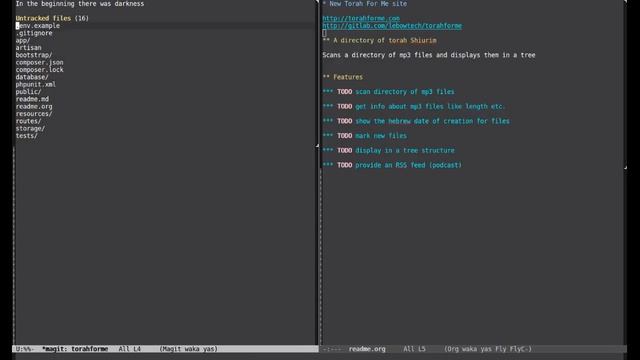The height and width of the screenshot is (360, 640).
Task: Click '(Magit waka yas)' mode indicator
Action: coord(188,349)
